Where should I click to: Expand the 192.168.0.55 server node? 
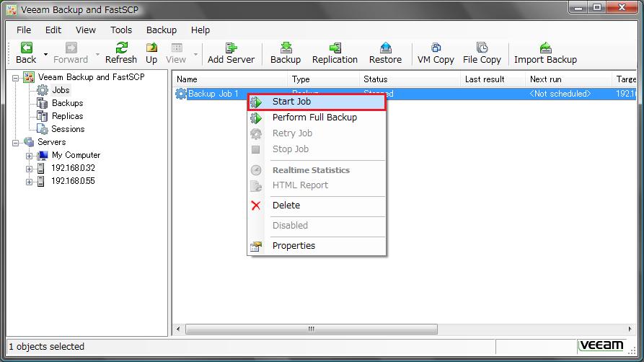point(29,182)
